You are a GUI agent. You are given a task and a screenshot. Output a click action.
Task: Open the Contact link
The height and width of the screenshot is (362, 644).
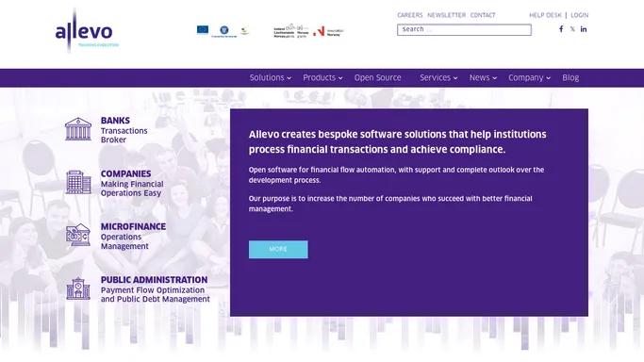[x=483, y=15]
